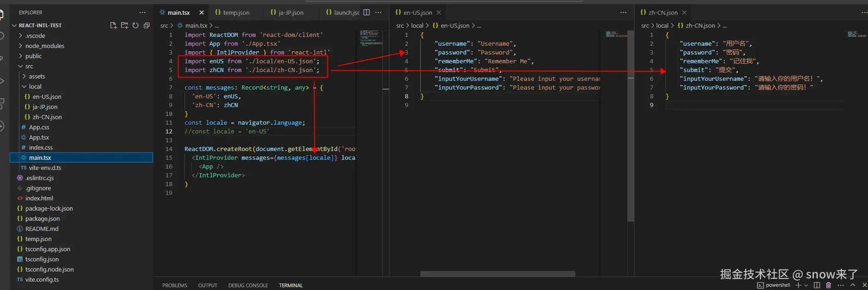
Task: Split the terminal panel
Action: tap(817, 285)
